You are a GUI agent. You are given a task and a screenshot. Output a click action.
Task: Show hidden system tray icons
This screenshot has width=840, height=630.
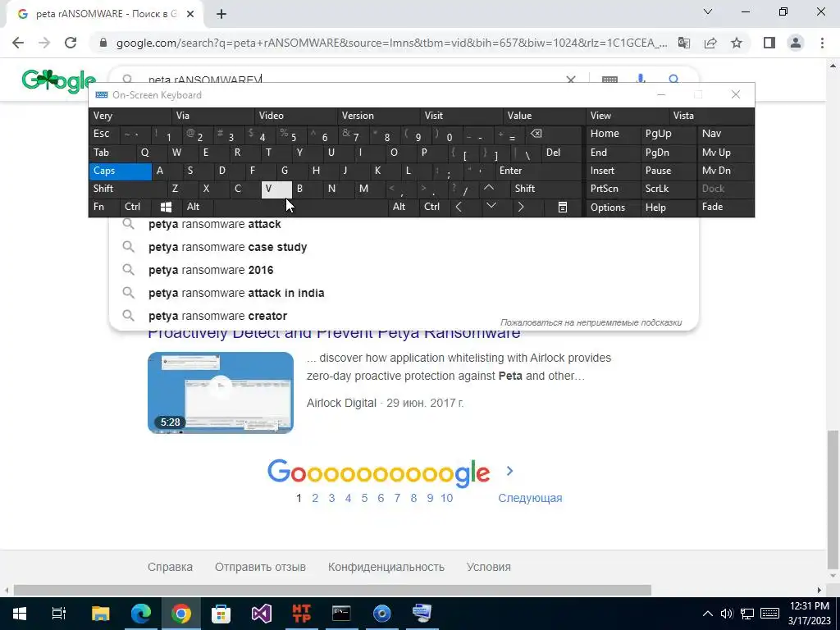coord(707,614)
